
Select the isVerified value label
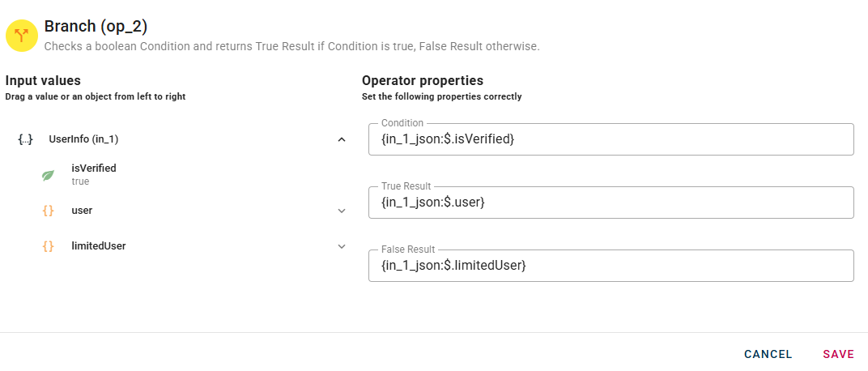click(x=94, y=168)
